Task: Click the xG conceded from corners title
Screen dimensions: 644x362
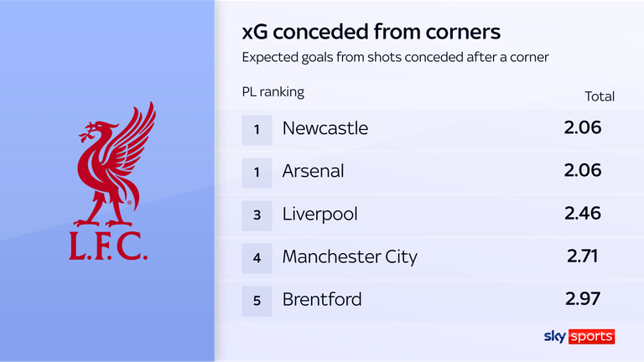Action: click(x=371, y=33)
